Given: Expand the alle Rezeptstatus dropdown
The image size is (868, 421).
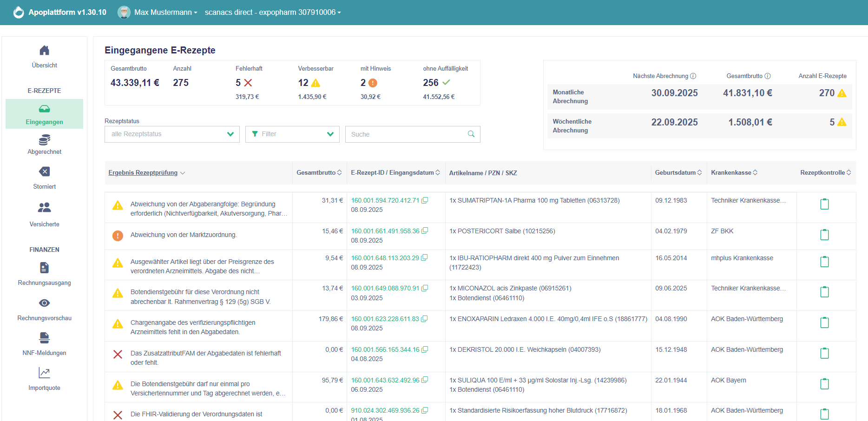Looking at the screenshot, I should tap(172, 134).
